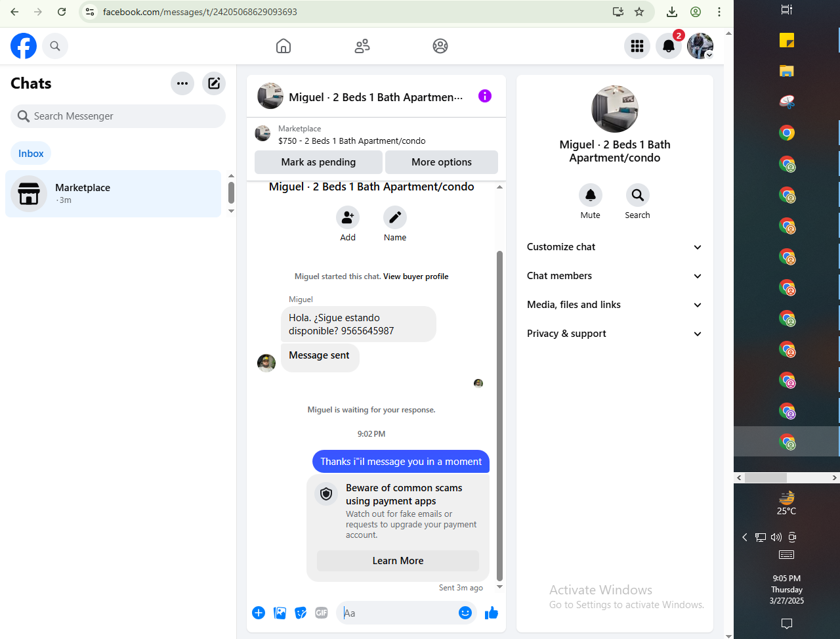Choose a GIF from the composer
Viewport: 840px width, 639px height.
click(321, 613)
